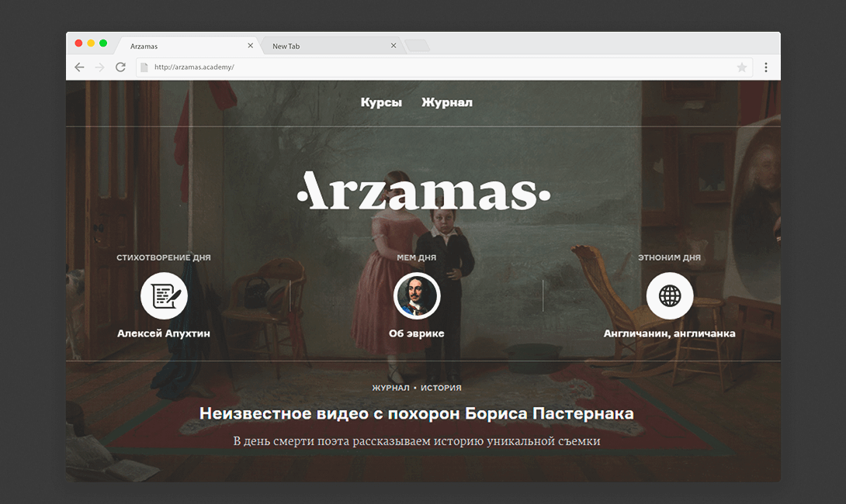Click the yellow minimize window button

coord(91,43)
